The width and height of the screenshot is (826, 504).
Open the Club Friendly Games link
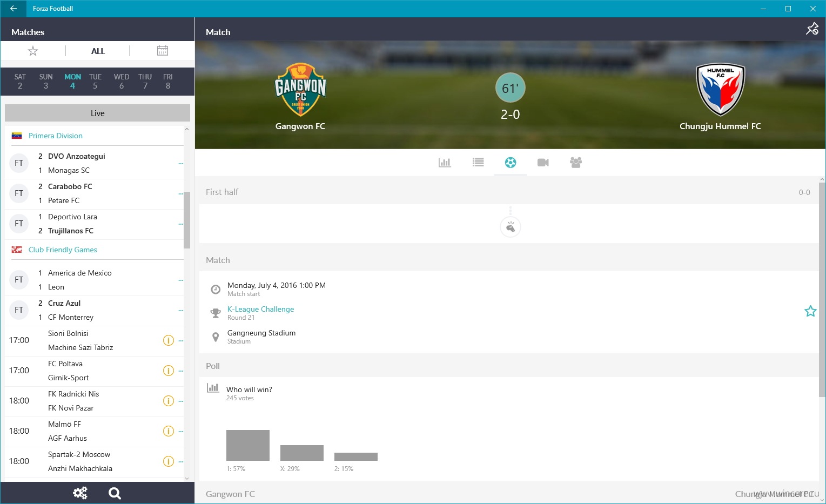coord(63,250)
